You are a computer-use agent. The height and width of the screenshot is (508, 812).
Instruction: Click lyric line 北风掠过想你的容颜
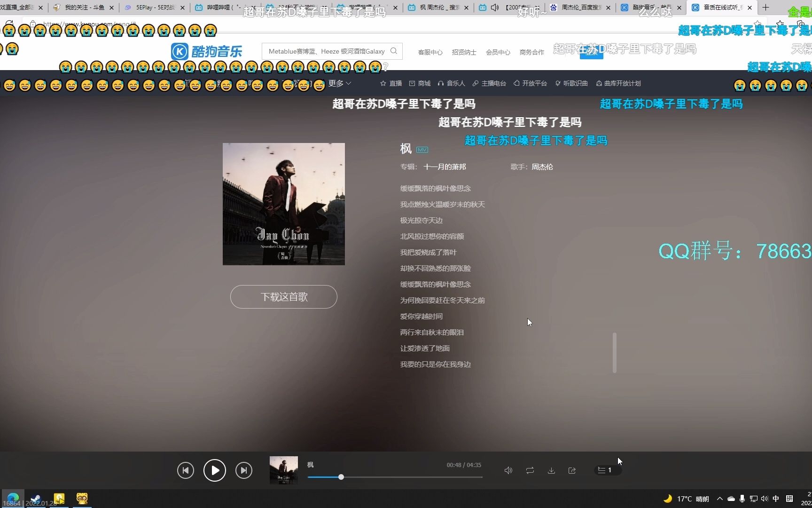[432, 236]
